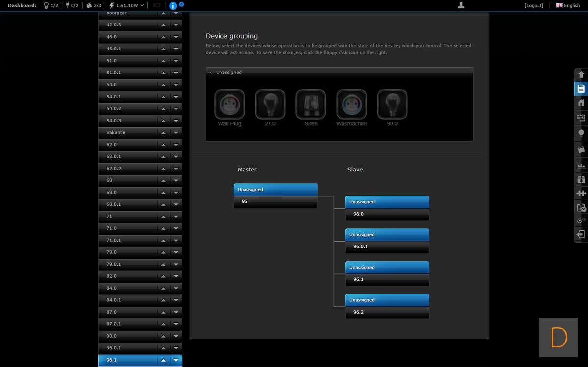Select device 62.0 in the list

point(127,145)
